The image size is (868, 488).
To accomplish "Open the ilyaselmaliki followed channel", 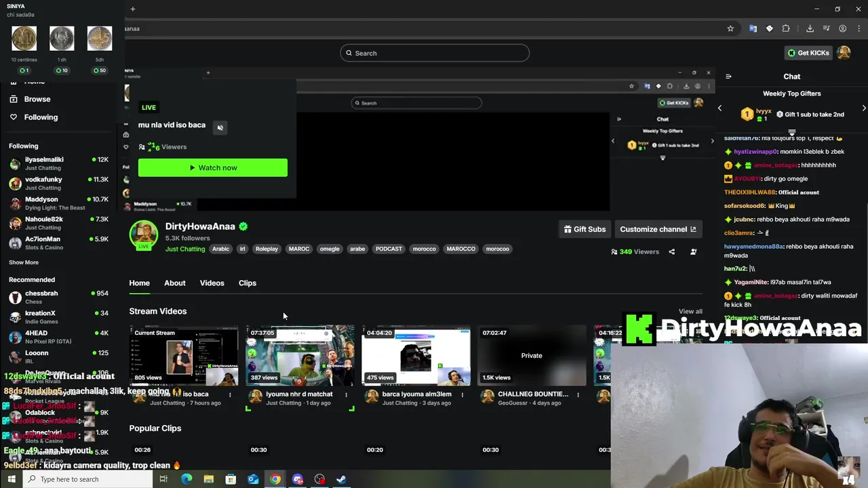I will coord(58,163).
